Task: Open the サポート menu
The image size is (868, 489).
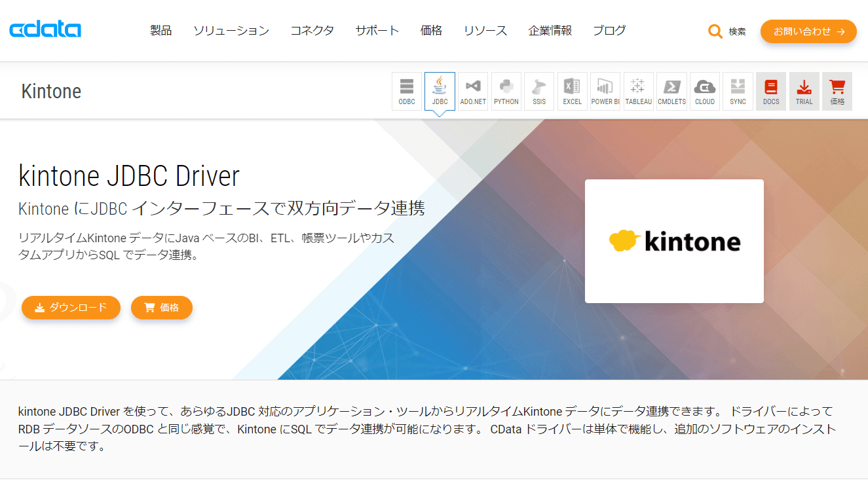Action: (377, 30)
